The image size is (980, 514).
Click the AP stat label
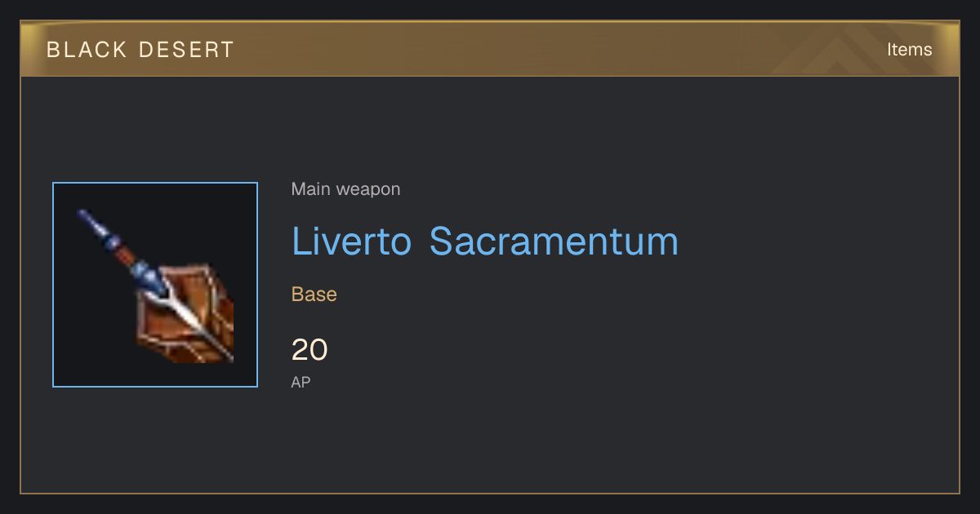301,382
